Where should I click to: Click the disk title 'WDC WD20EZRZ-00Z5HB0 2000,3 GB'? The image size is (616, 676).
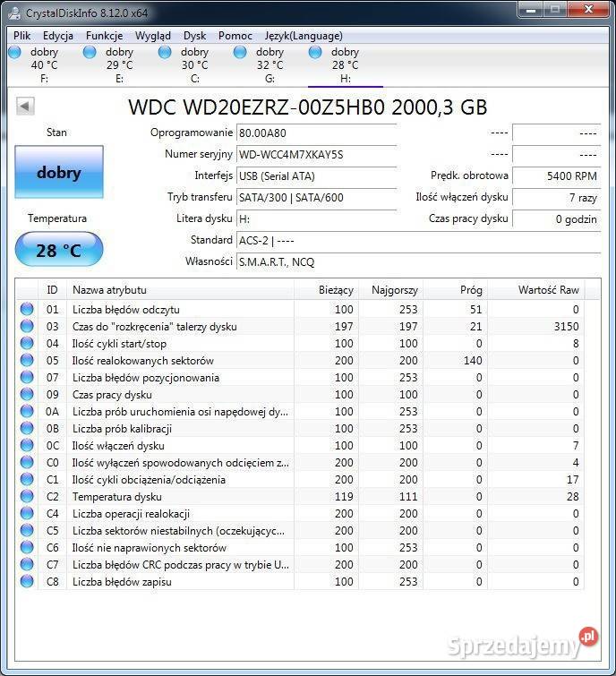click(x=308, y=107)
